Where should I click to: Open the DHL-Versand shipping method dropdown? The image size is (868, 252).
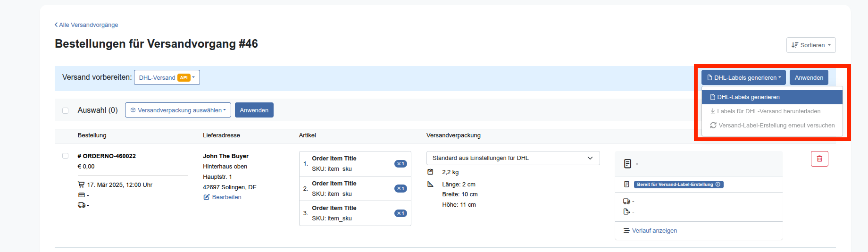click(x=167, y=77)
